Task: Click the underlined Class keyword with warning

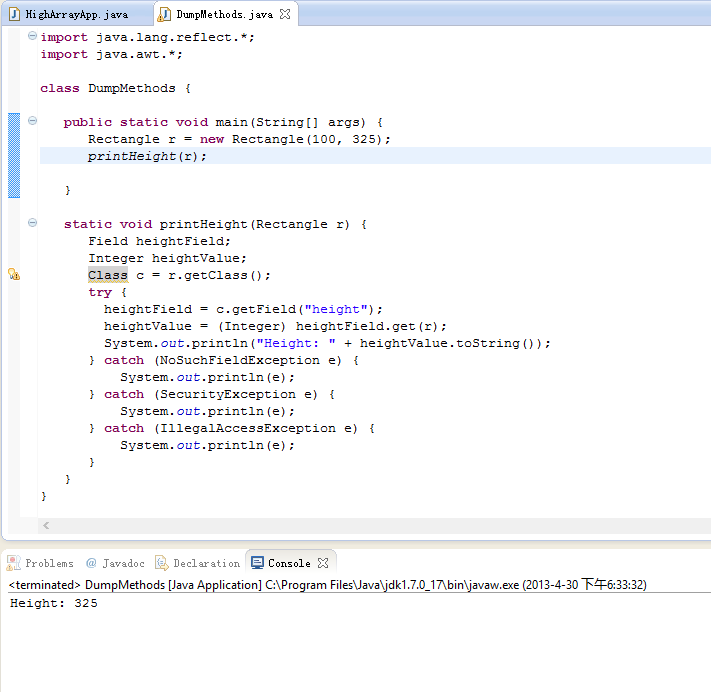Action: coord(108,275)
